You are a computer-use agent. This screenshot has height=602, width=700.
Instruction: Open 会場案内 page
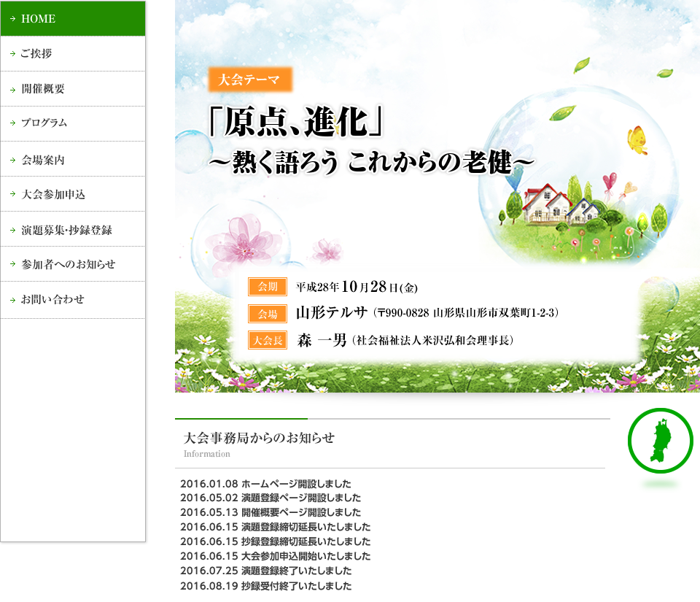(73, 159)
